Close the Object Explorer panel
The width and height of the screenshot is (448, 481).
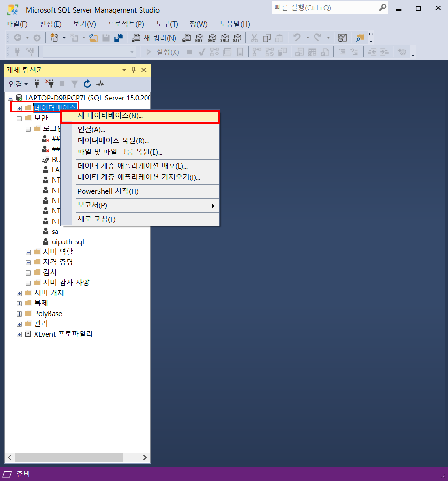144,70
